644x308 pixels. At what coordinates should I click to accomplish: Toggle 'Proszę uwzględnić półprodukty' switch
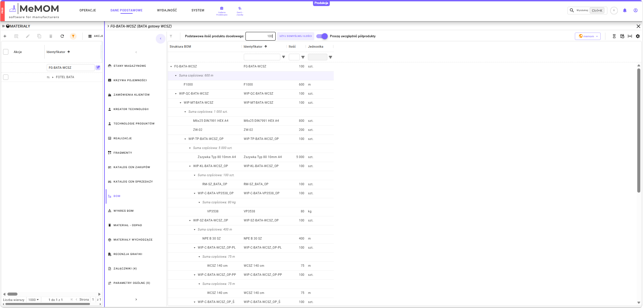tap(322, 36)
